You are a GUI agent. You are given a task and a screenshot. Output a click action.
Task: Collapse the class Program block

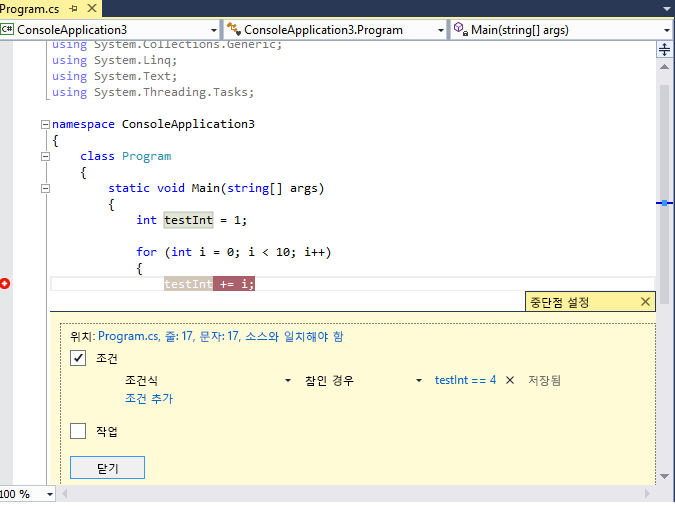click(44, 156)
